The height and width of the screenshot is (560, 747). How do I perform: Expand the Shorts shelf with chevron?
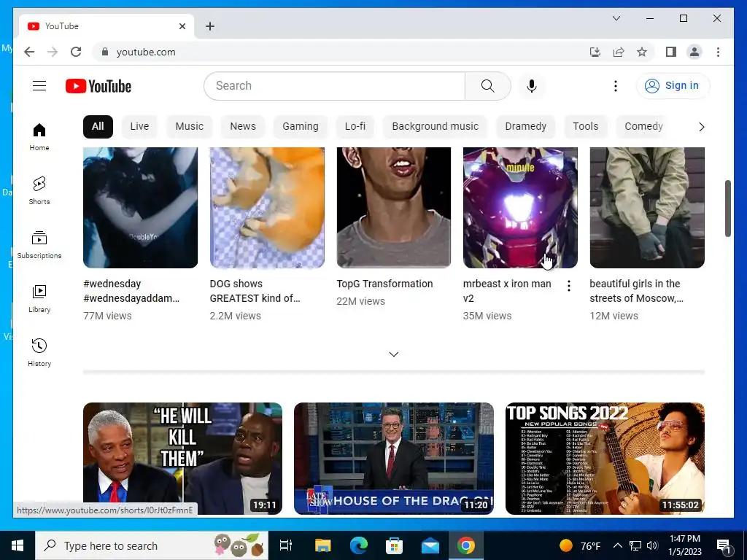pyautogui.click(x=393, y=354)
